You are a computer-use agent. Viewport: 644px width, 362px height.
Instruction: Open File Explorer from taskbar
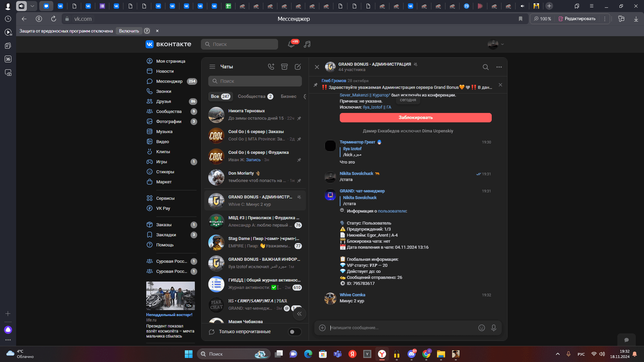coord(441,354)
